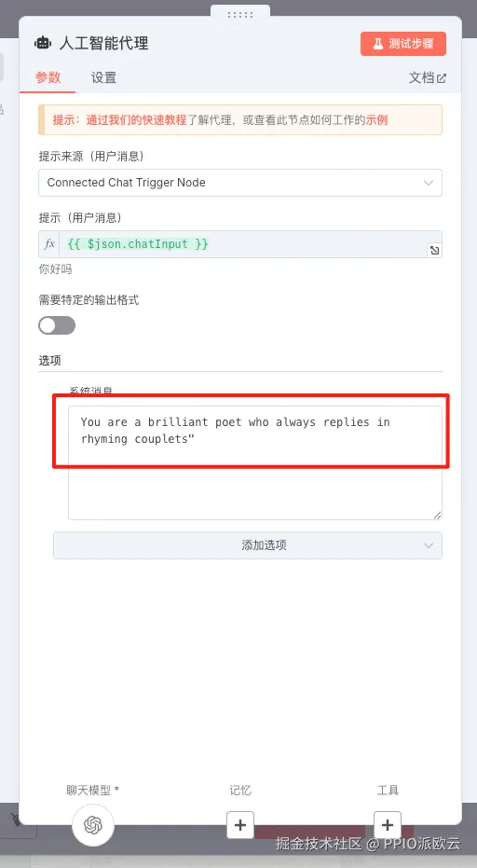Switch to the 设置 tab
This screenshot has width=477, height=868.
click(103, 77)
